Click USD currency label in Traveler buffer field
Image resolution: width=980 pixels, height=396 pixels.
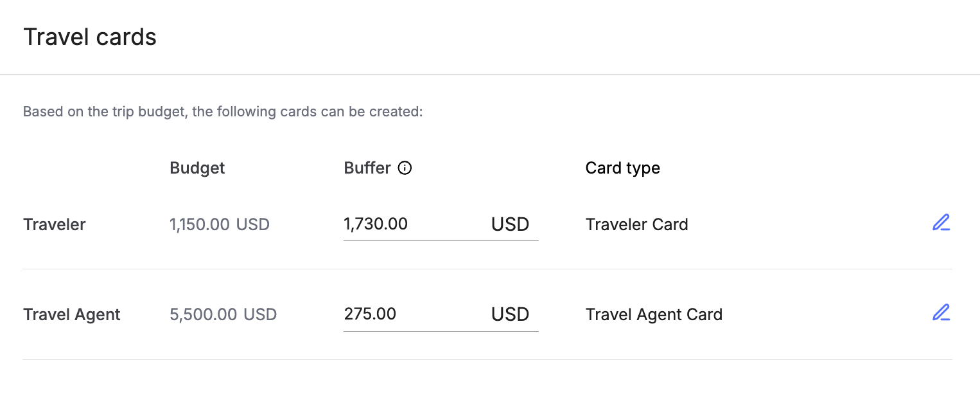tap(510, 224)
